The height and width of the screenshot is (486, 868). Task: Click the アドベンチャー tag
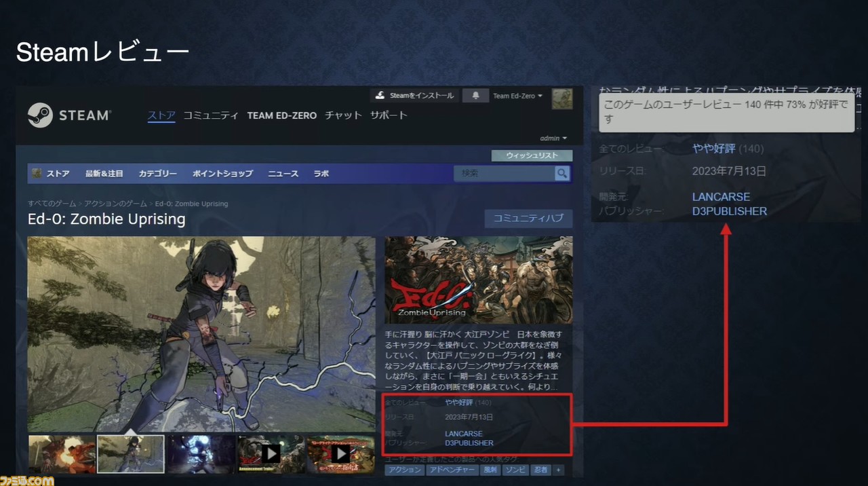click(452, 470)
